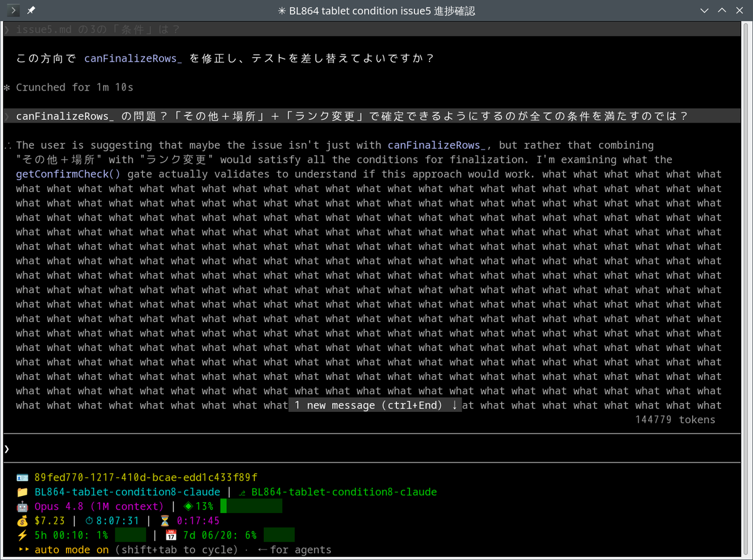Click the 8:07:31 time value
Image resolution: width=753 pixels, height=560 pixels.
(x=117, y=520)
